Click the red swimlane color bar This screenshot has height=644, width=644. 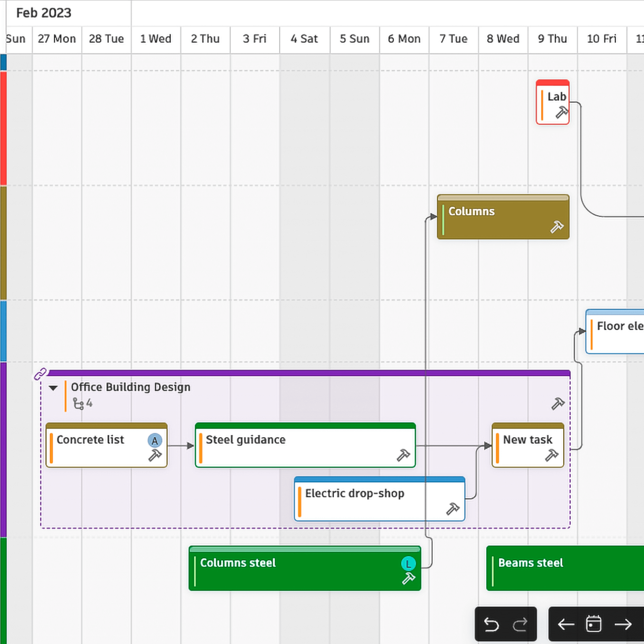pyautogui.click(x=3, y=128)
